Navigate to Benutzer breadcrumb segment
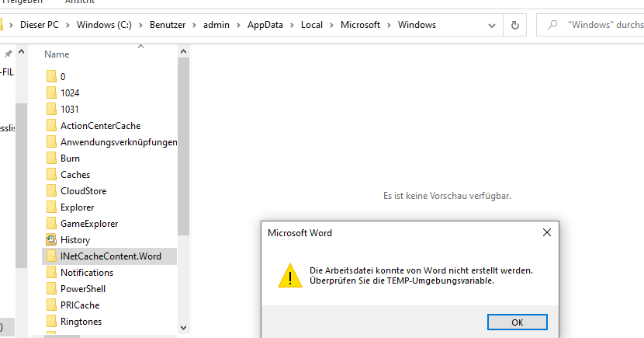This screenshot has height=338, width=644. point(168,25)
